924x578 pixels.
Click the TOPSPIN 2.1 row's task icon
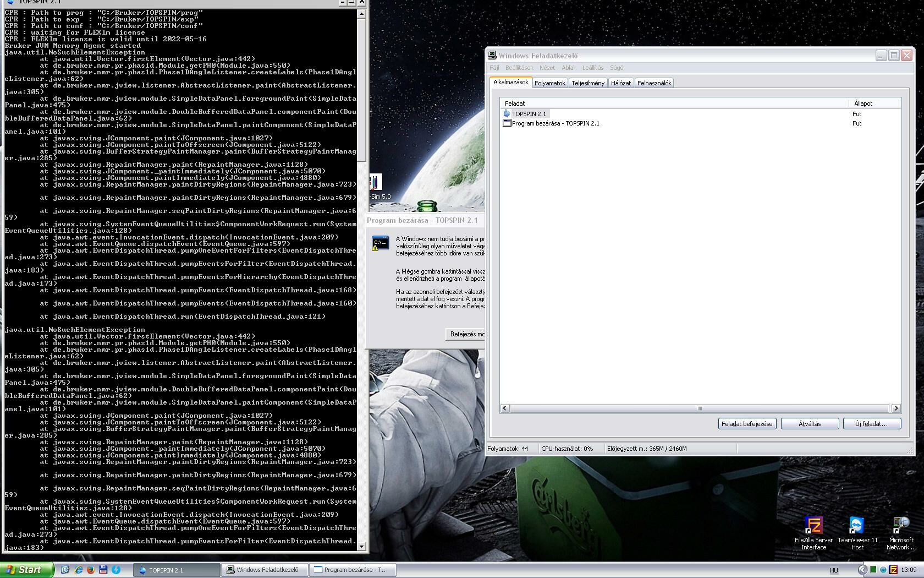507,113
